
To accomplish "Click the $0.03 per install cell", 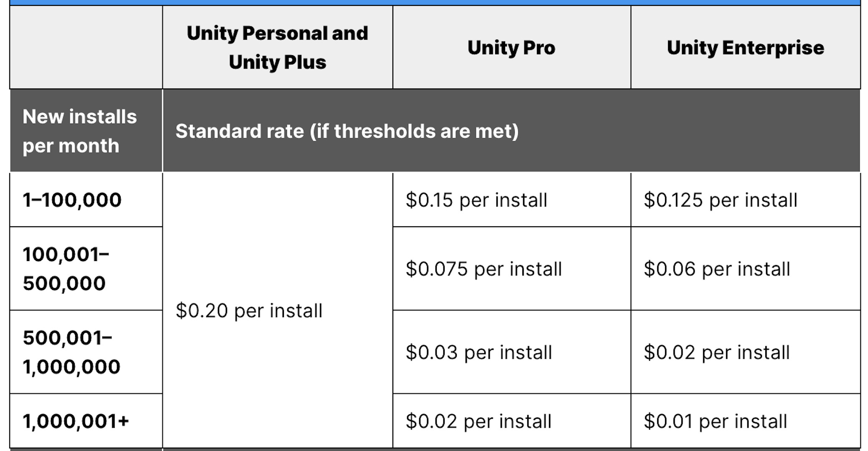I will pyautogui.click(x=511, y=352).
